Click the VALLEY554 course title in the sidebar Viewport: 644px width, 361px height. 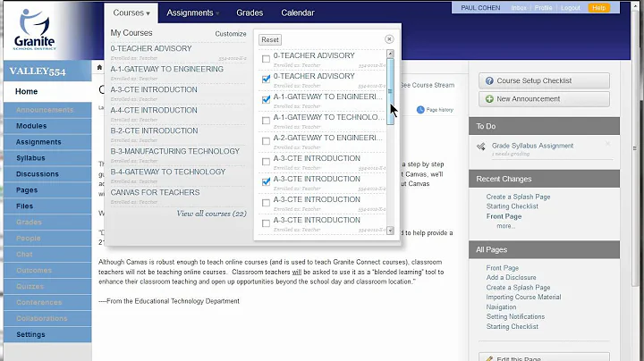tap(38, 71)
